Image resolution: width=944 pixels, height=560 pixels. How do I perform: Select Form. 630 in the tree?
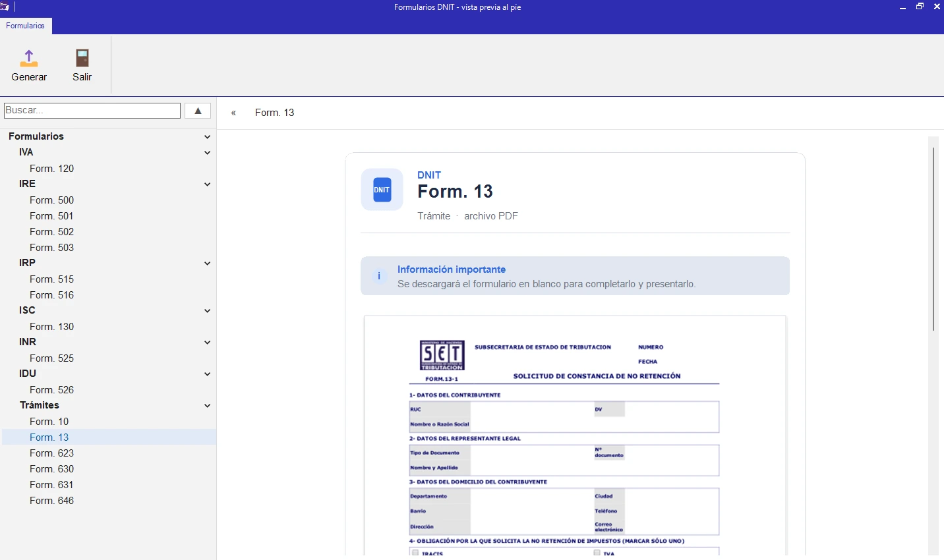tap(52, 469)
